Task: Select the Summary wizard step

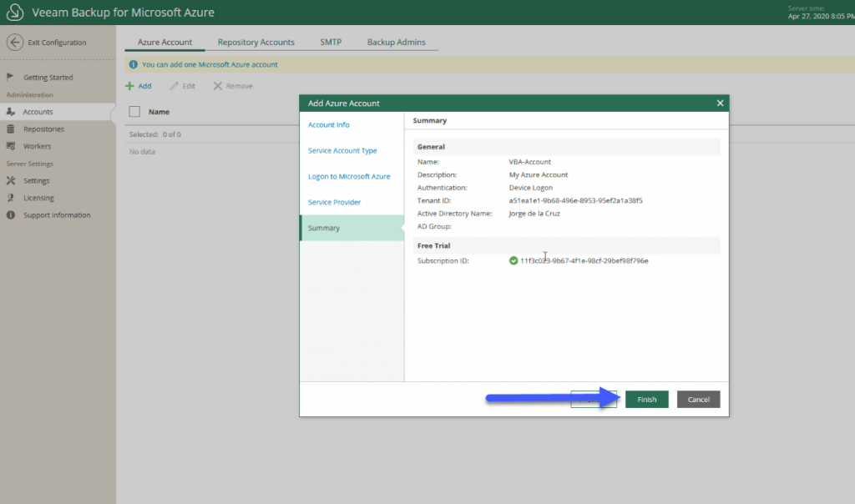Action: [352, 228]
